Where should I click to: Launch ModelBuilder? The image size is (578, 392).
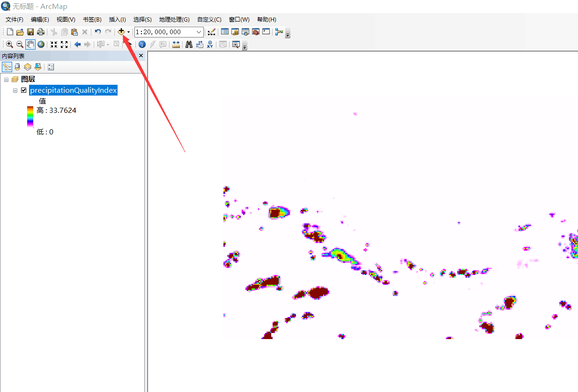pyautogui.click(x=279, y=32)
